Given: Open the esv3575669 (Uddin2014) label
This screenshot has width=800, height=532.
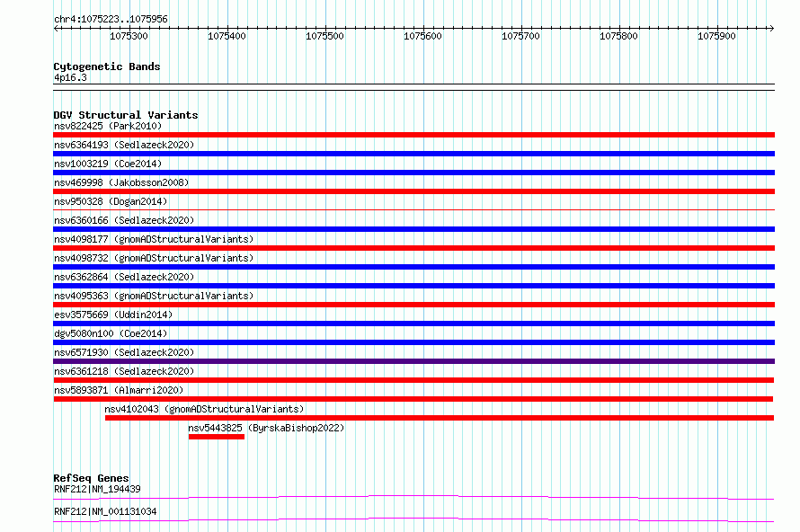Looking at the screenshot, I should tap(113, 315).
